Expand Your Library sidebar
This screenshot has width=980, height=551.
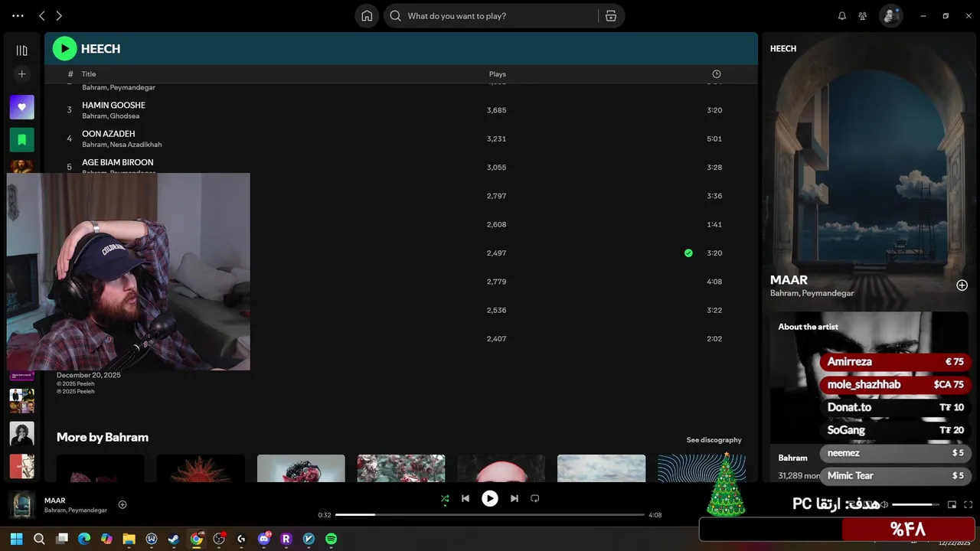coord(21,51)
